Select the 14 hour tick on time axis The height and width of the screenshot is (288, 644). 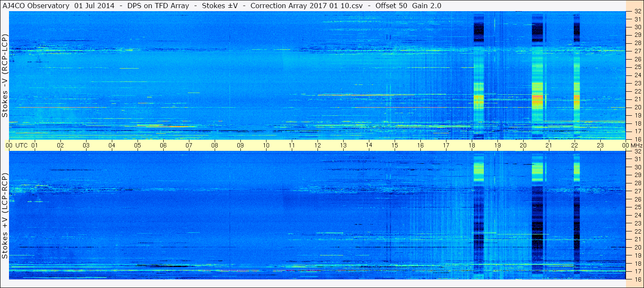(x=369, y=145)
